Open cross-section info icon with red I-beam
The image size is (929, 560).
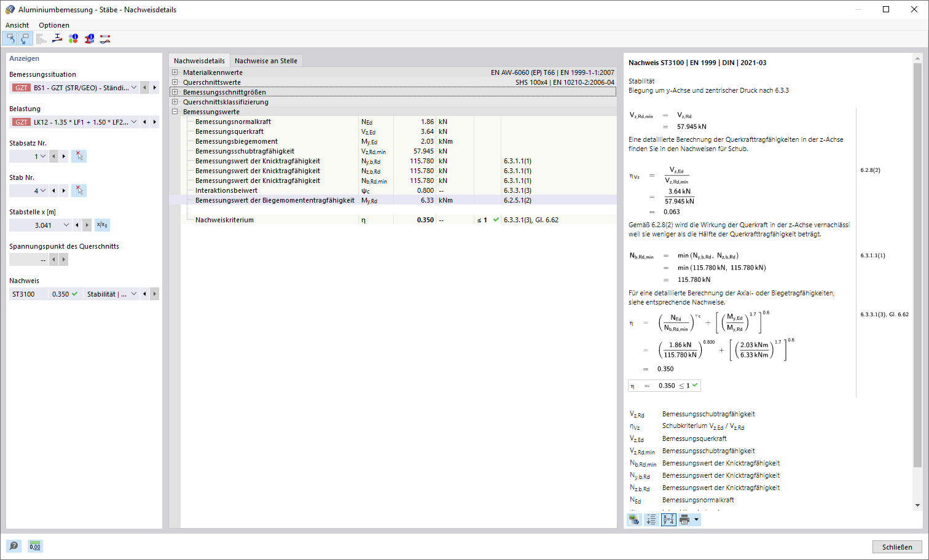[x=89, y=39]
